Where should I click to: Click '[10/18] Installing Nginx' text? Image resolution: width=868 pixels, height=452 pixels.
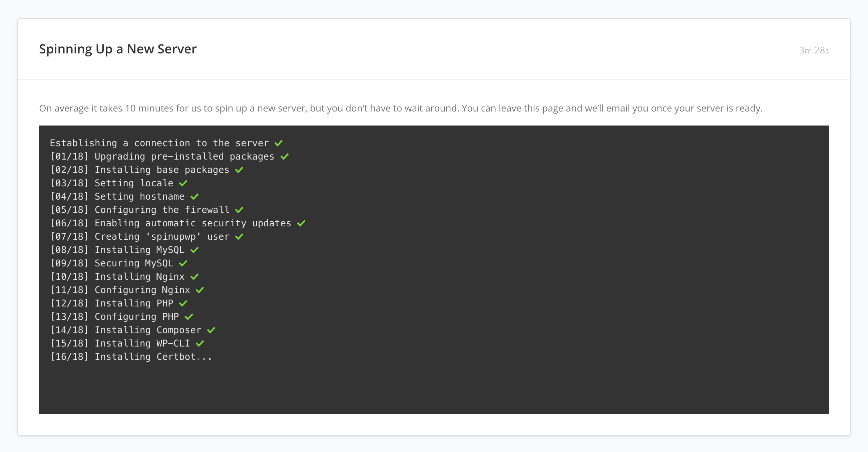tap(117, 277)
